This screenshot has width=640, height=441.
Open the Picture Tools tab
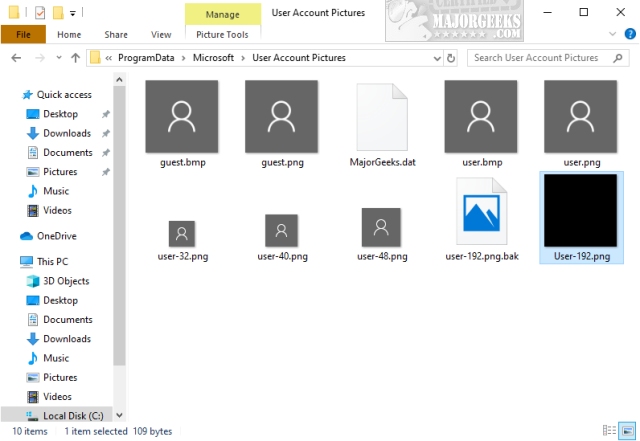[222, 35]
